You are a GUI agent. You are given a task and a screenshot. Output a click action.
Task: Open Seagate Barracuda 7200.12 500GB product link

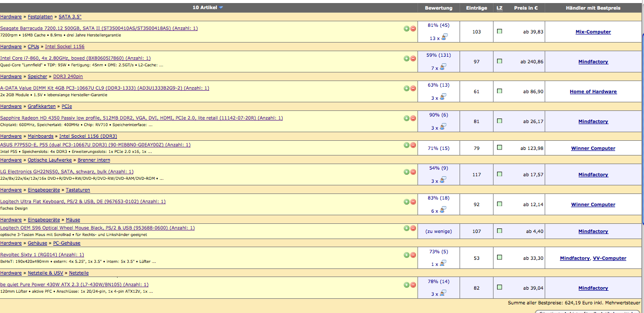point(99,28)
